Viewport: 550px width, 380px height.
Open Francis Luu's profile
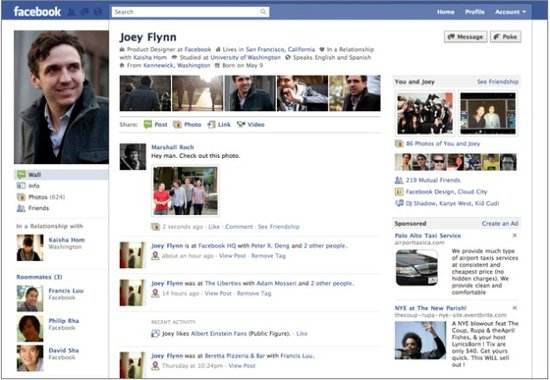tap(66, 291)
